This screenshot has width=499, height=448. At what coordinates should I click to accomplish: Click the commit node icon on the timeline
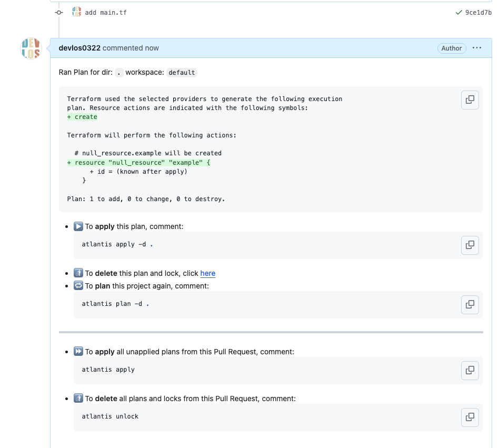click(59, 13)
